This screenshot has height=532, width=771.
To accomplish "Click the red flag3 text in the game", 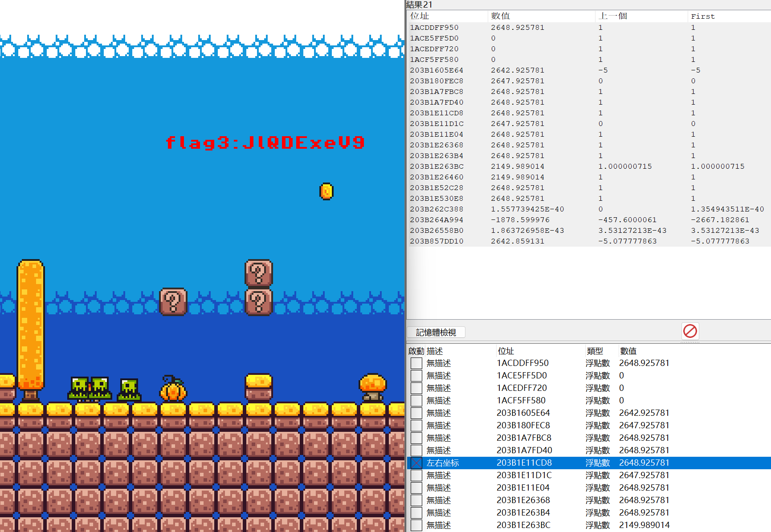I will 265,142.
